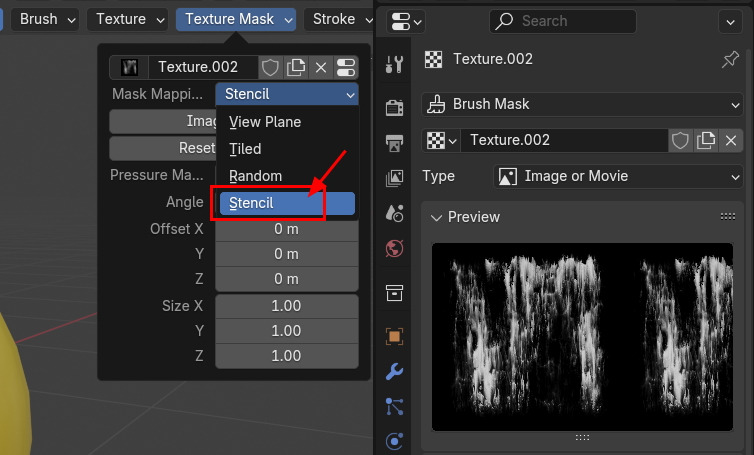754x455 pixels.
Task: Open the World properties tab
Action: tap(394, 249)
